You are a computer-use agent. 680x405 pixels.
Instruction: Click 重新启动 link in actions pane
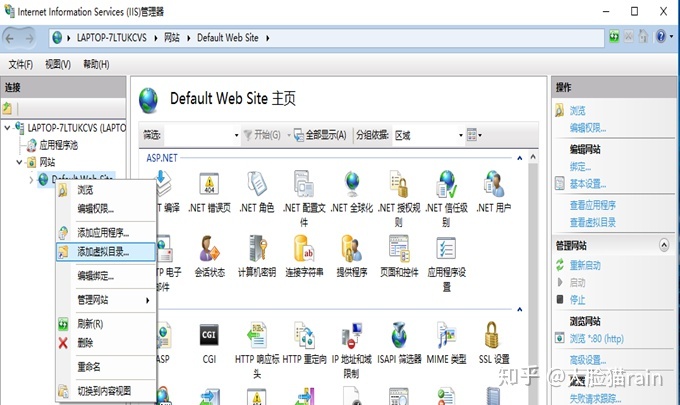point(585,265)
